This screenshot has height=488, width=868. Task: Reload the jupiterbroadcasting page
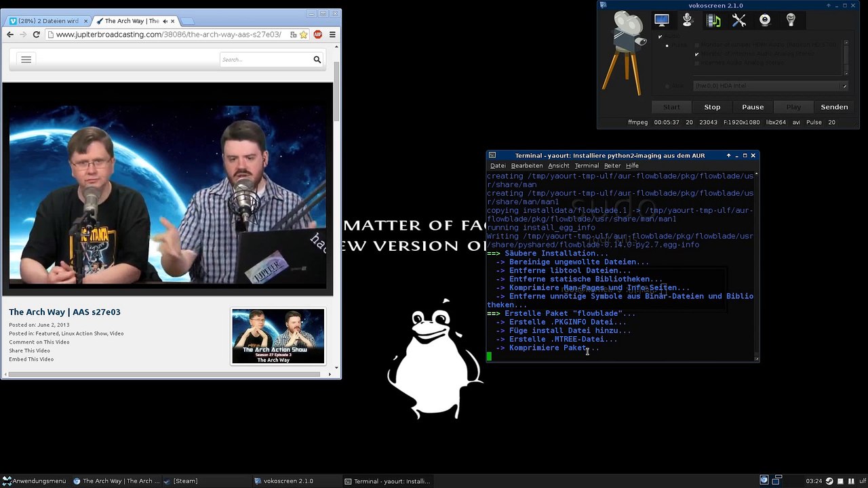click(36, 35)
